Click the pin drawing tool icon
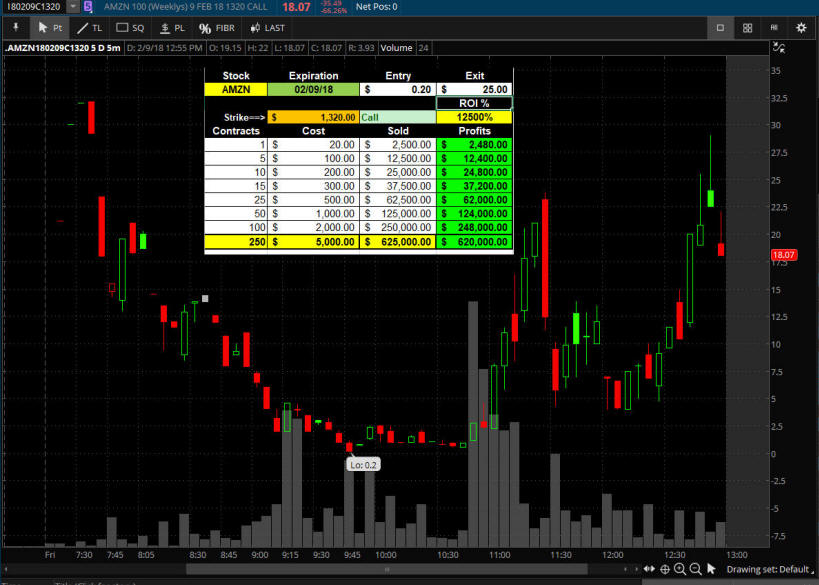Image resolution: width=819 pixels, height=585 pixels. tap(14, 28)
